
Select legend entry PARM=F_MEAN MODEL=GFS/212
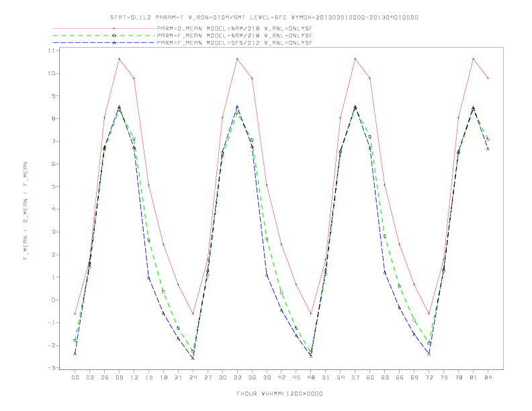coord(234,43)
